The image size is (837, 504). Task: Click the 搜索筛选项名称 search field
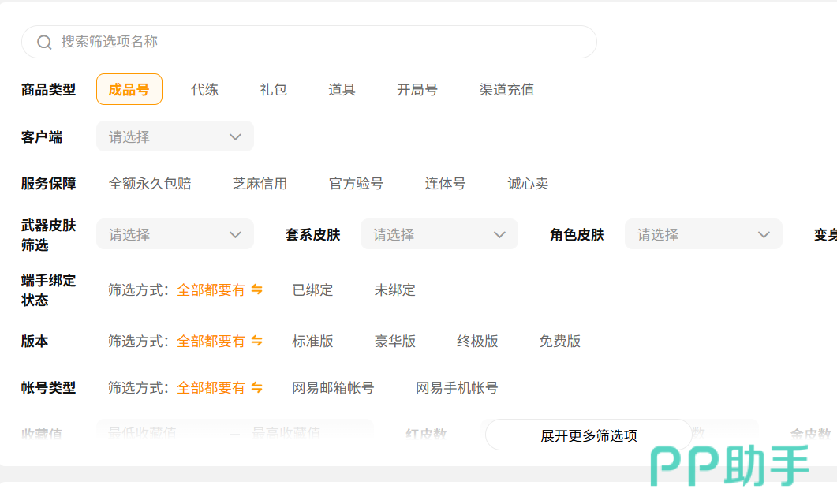(x=316, y=42)
